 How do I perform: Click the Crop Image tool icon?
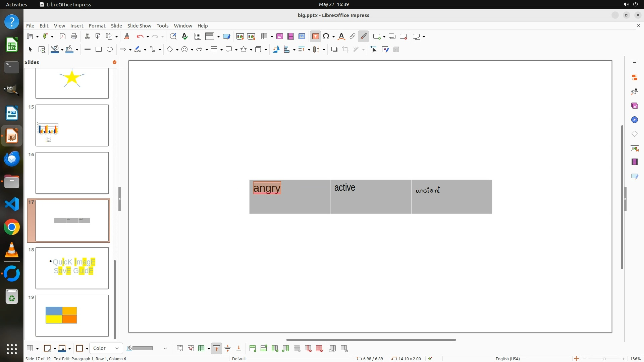coord(345,50)
